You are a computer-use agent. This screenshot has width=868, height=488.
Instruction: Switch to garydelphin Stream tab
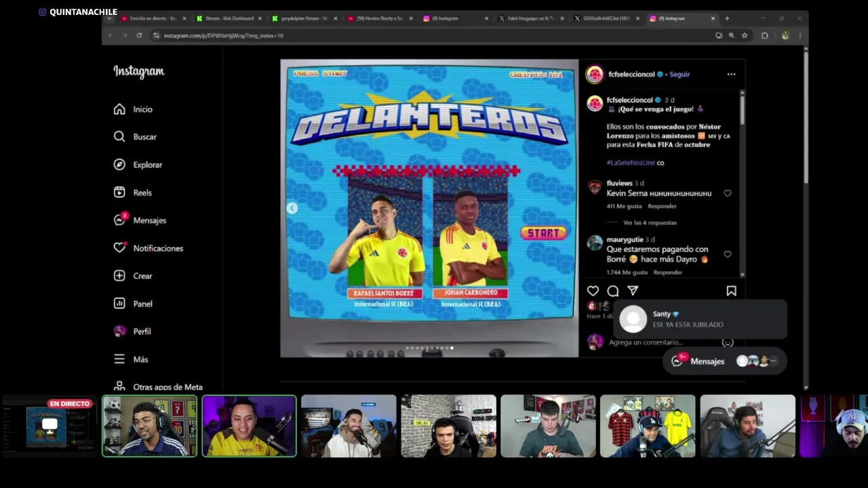[304, 18]
